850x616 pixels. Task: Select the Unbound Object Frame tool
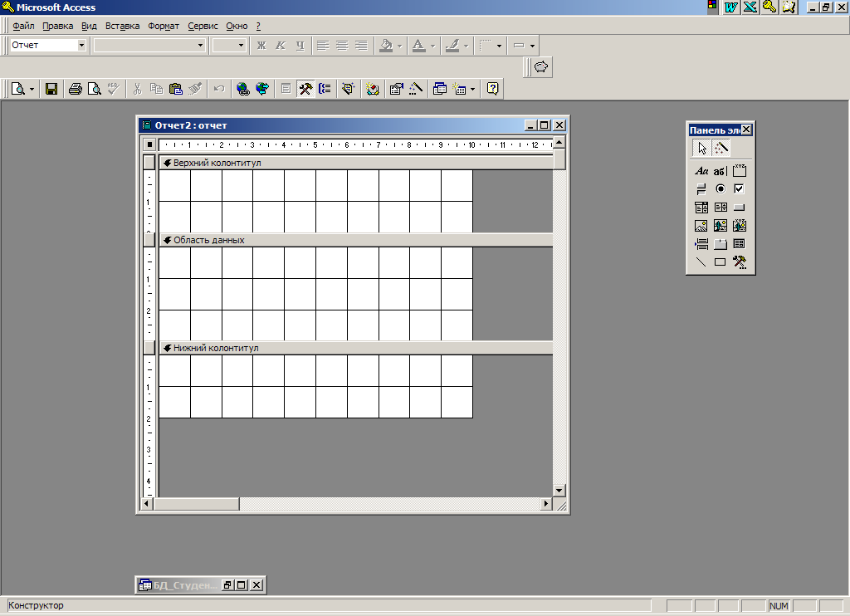720,226
